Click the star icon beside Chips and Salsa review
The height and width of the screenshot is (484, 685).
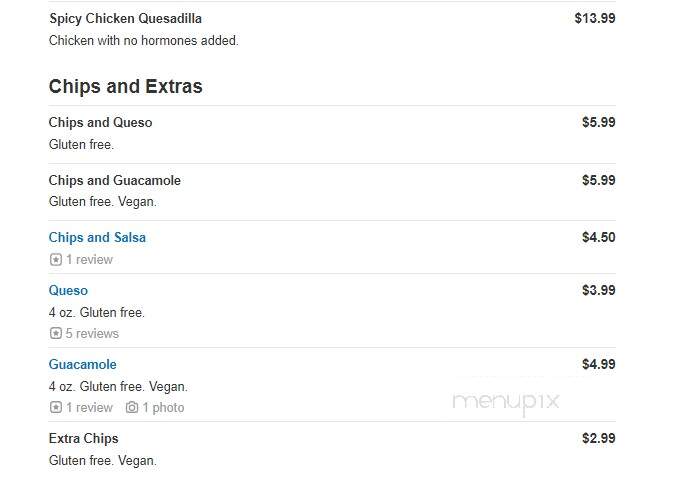[55, 259]
